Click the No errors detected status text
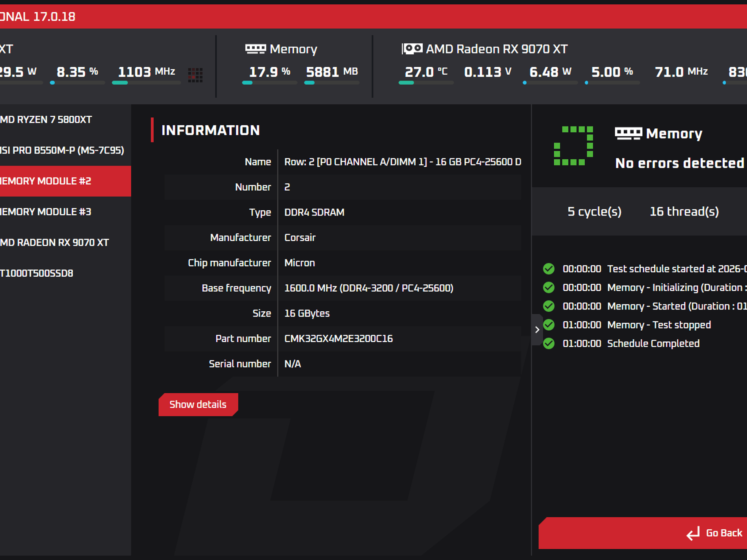Screen dimensions: 747x560 click(680, 163)
